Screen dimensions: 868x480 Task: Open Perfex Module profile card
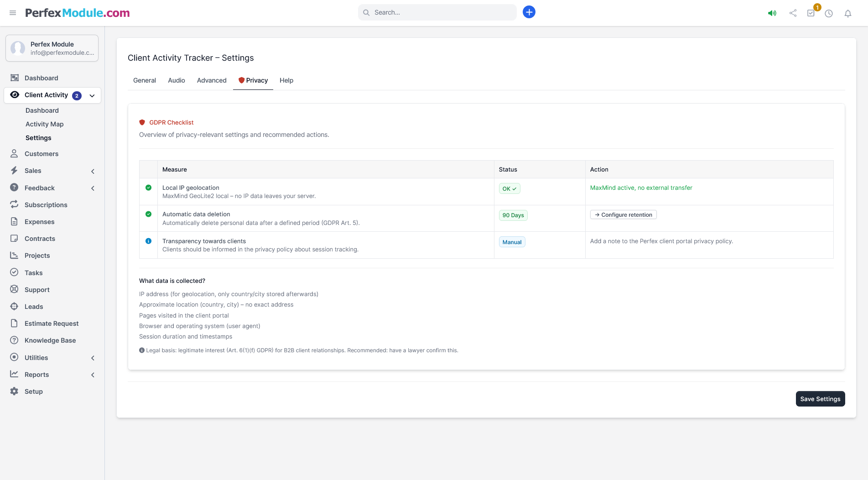click(52, 48)
